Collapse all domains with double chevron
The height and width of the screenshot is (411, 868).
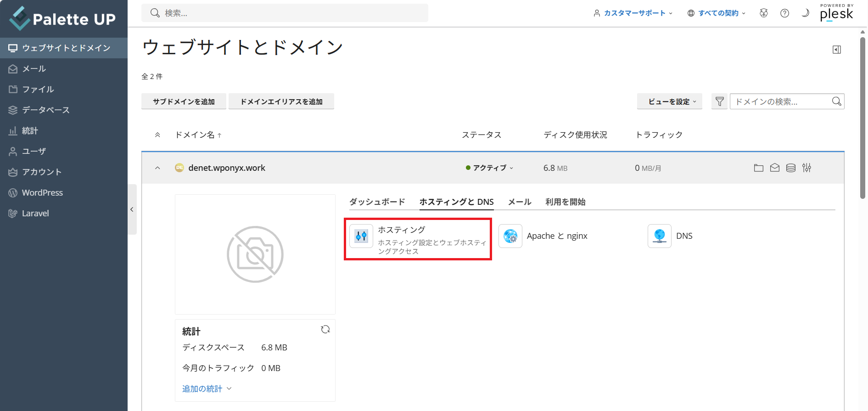(x=157, y=135)
